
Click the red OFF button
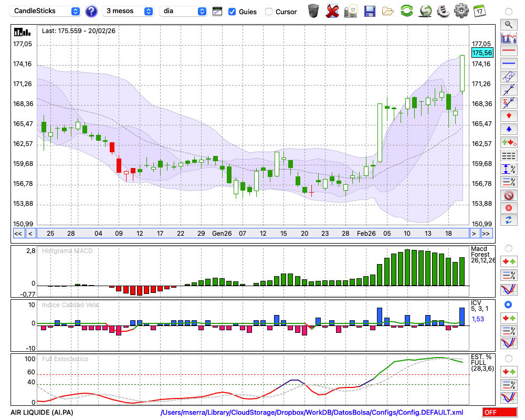(x=500, y=413)
